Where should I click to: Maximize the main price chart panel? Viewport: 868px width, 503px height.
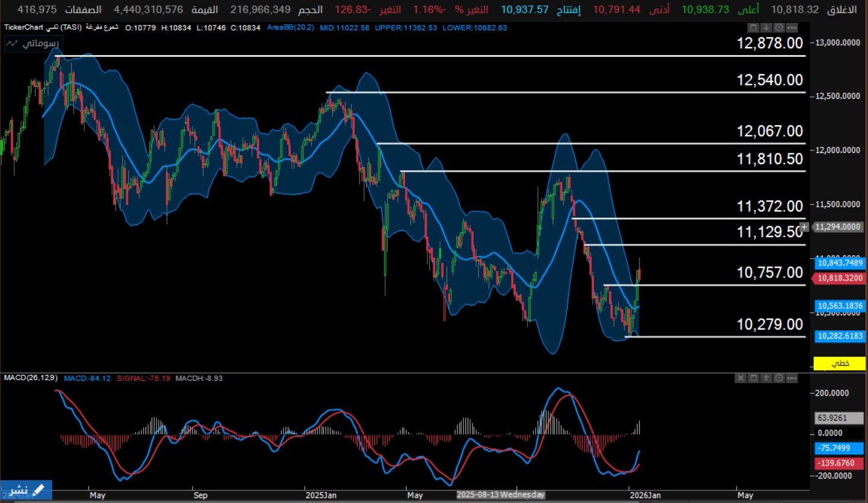coord(754,28)
